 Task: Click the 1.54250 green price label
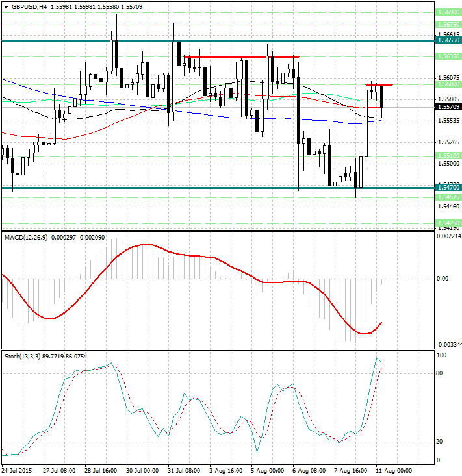click(448, 223)
